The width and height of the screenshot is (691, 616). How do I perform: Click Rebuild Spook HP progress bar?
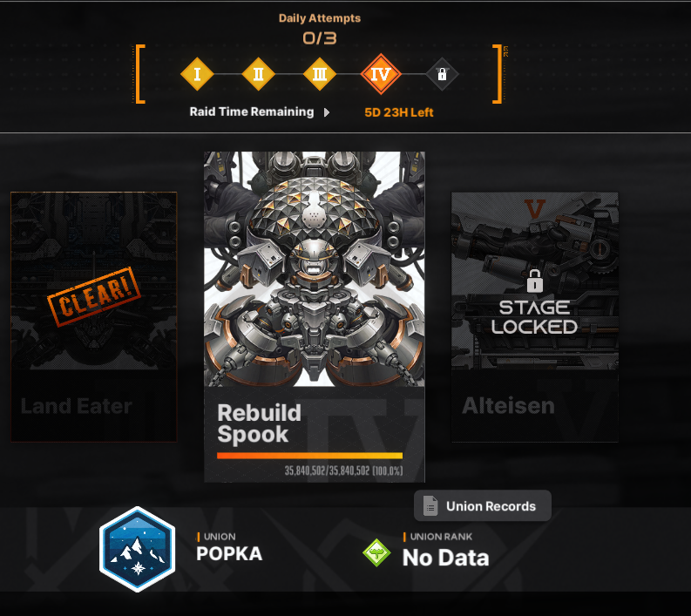coord(310,456)
